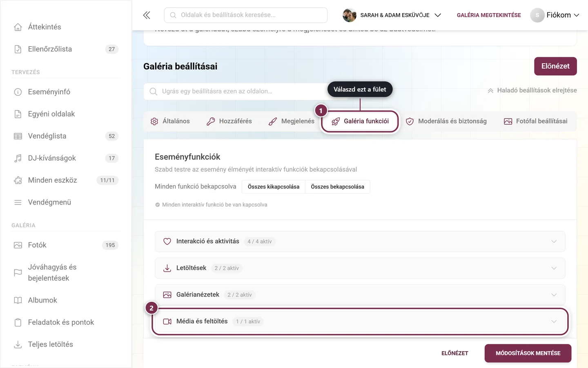The height and width of the screenshot is (368, 588).
Task: Expand the Letöltések section chevron
Action: [554, 268]
